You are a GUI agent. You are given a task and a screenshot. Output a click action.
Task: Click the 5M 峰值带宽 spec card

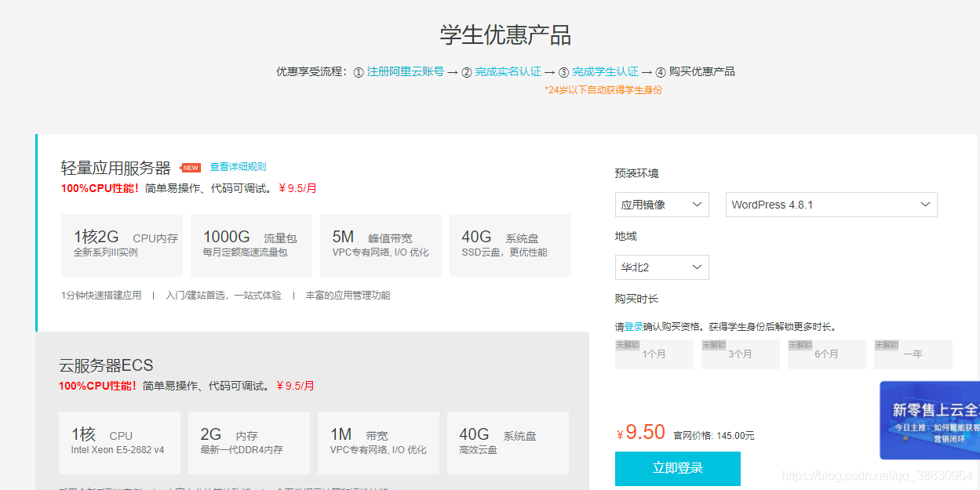pyautogui.click(x=381, y=245)
